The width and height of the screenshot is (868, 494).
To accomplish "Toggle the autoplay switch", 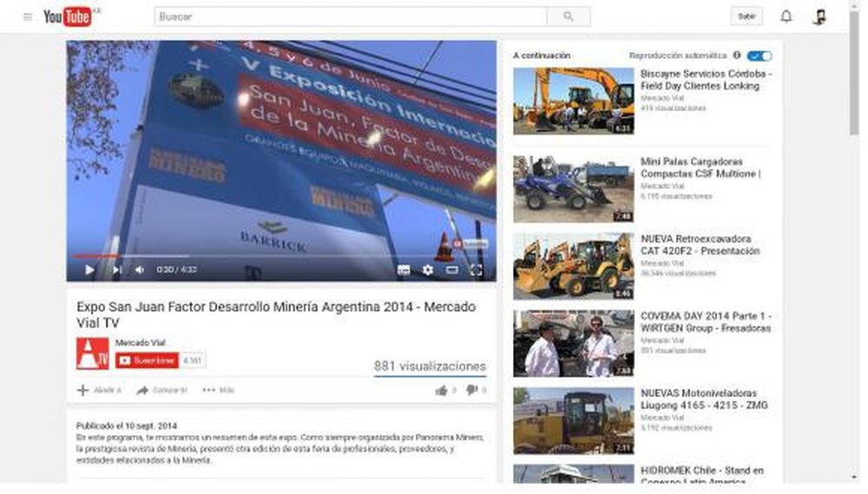I will [759, 56].
